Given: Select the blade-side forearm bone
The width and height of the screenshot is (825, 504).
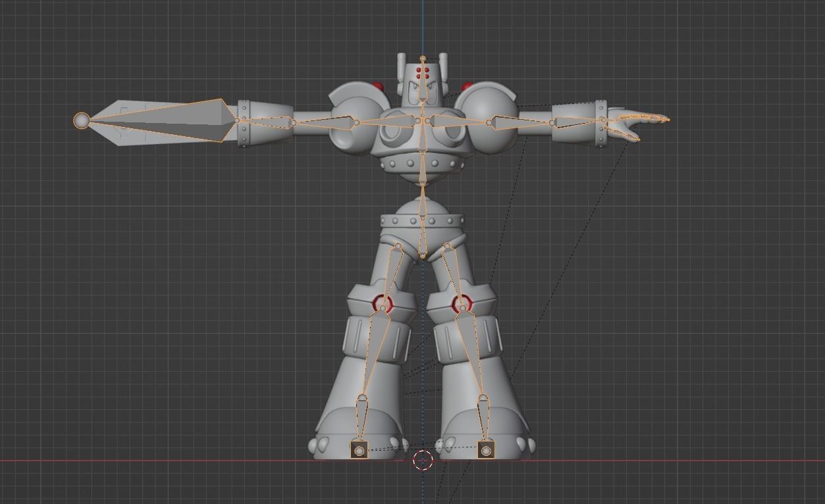Looking at the screenshot, I should [267, 122].
